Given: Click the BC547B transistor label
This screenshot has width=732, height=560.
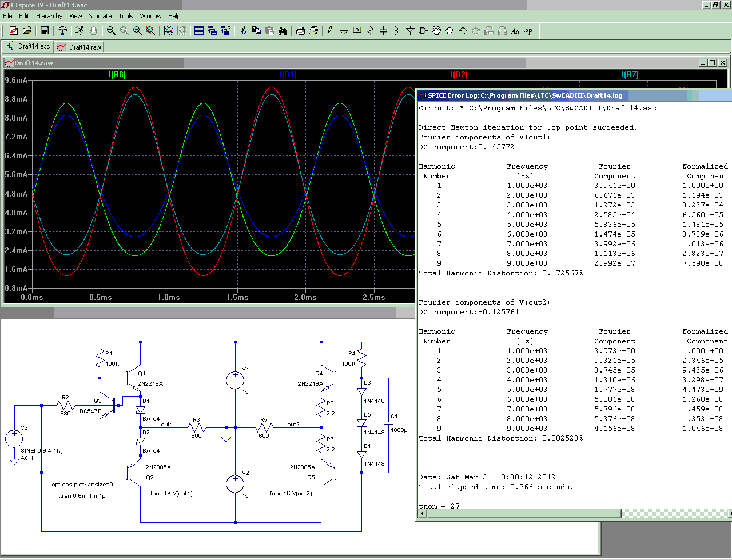Looking at the screenshot, I should [x=90, y=411].
